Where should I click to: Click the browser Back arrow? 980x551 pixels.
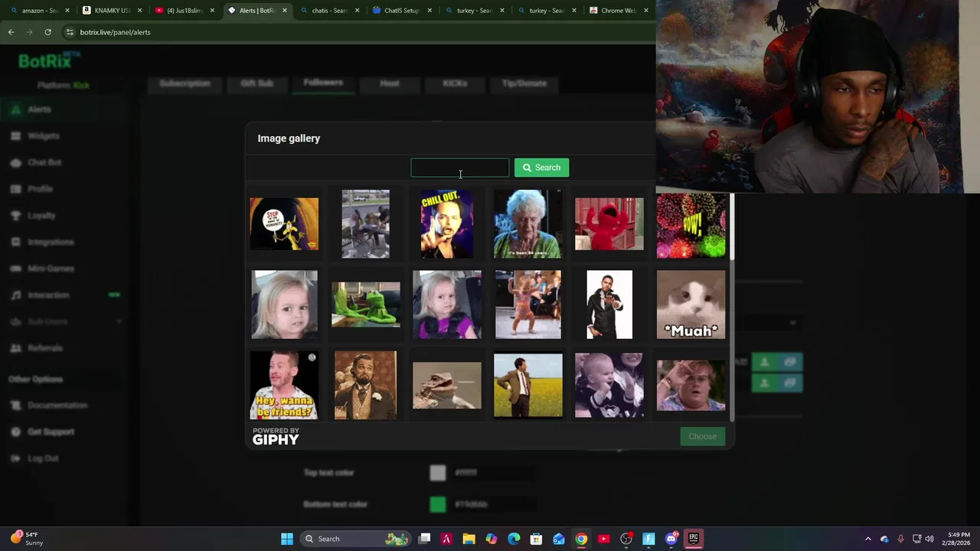coord(11,32)
